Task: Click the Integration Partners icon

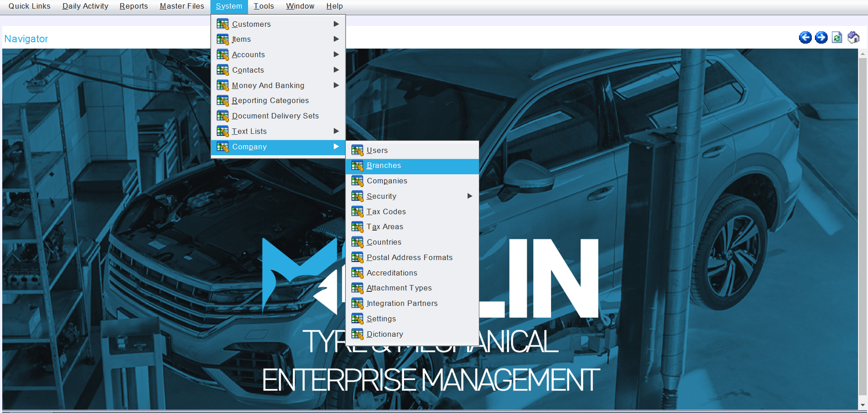Action: [357, 303]
